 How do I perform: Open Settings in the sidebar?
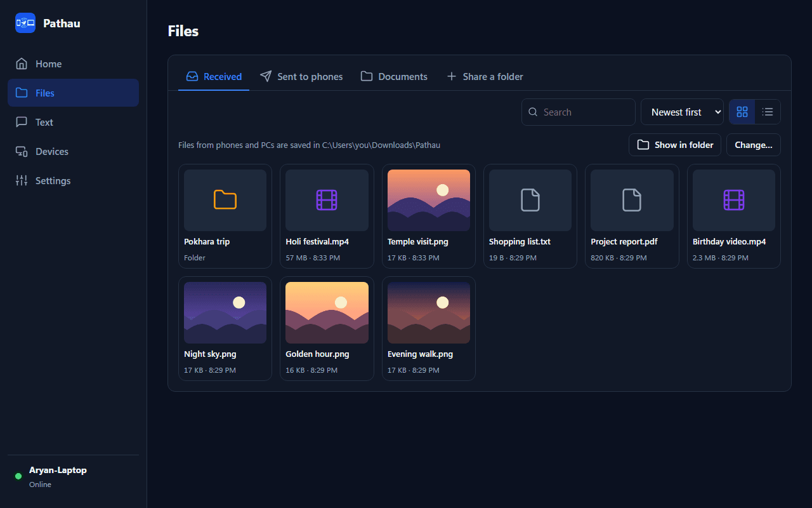pyautogui.click(x=73, y=180)
